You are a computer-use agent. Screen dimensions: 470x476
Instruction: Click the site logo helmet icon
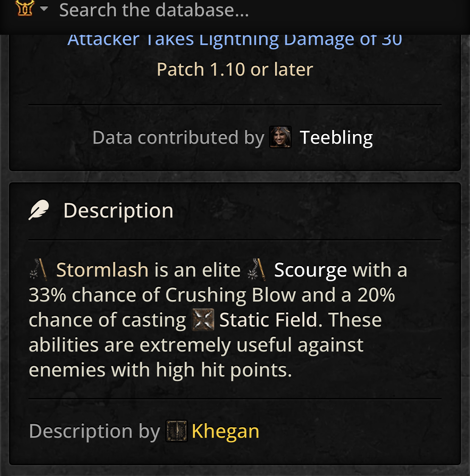coord(25,8)
